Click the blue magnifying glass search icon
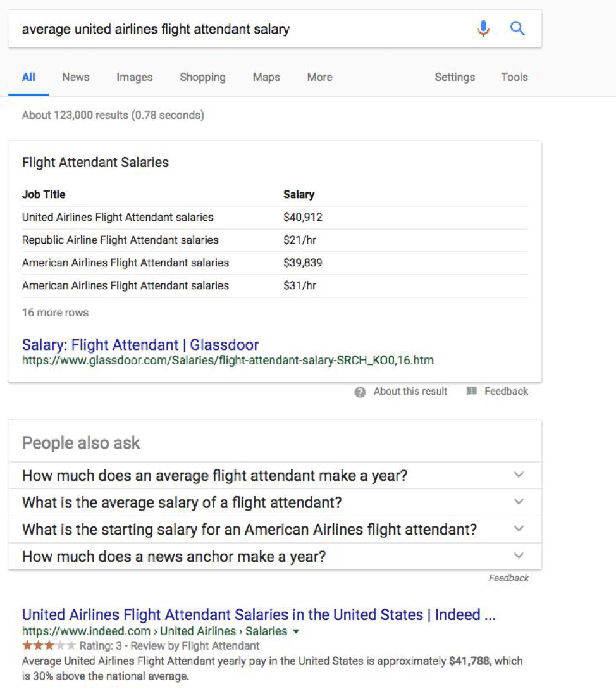 tap(517, 28)
